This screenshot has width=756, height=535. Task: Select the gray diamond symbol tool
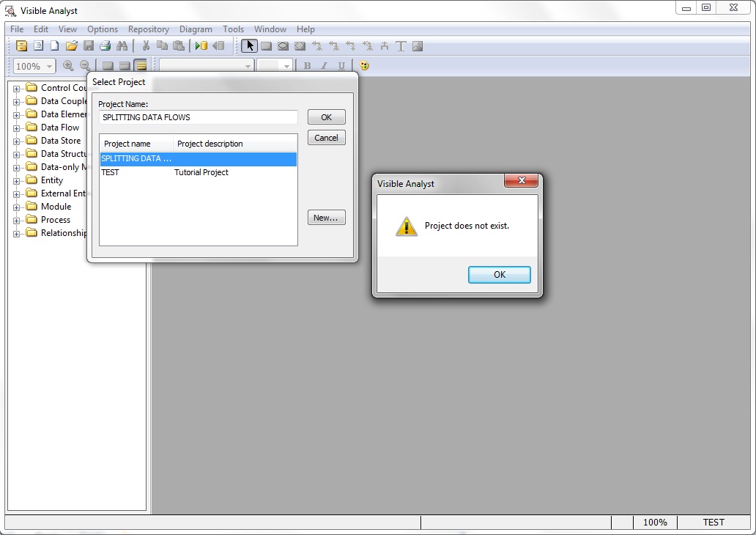point(300,46)
